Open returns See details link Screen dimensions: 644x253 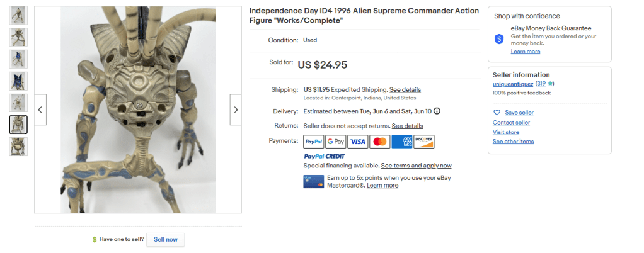point(407,126)
